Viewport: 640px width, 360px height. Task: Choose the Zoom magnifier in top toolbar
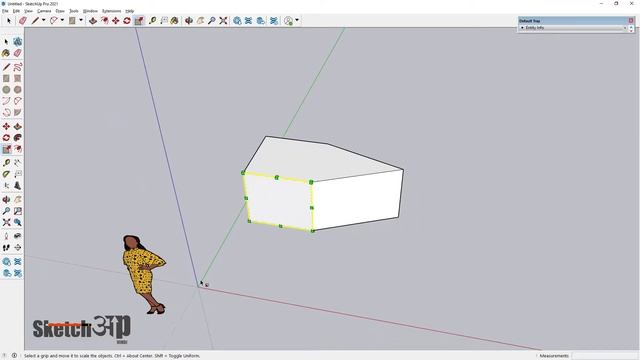tap(211, 20)
